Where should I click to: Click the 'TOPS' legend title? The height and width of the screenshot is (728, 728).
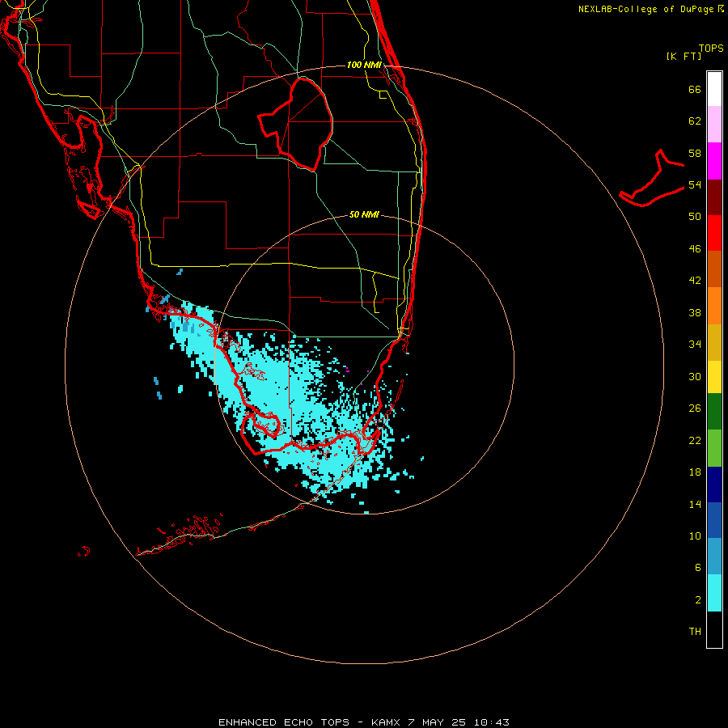(x=711, y=49)
